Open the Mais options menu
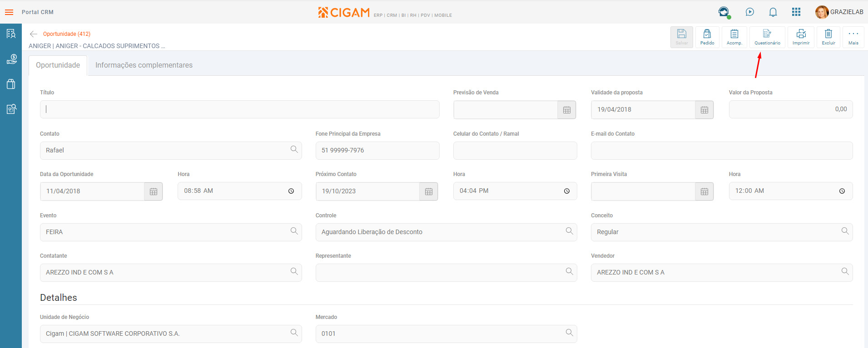 pyautogui.click(x=853, y=37)
